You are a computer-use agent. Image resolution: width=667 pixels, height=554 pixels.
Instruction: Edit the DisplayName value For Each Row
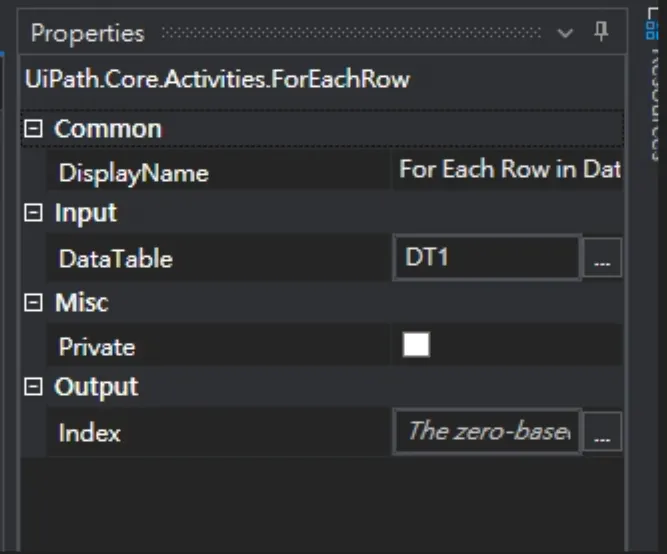[509, 170]
